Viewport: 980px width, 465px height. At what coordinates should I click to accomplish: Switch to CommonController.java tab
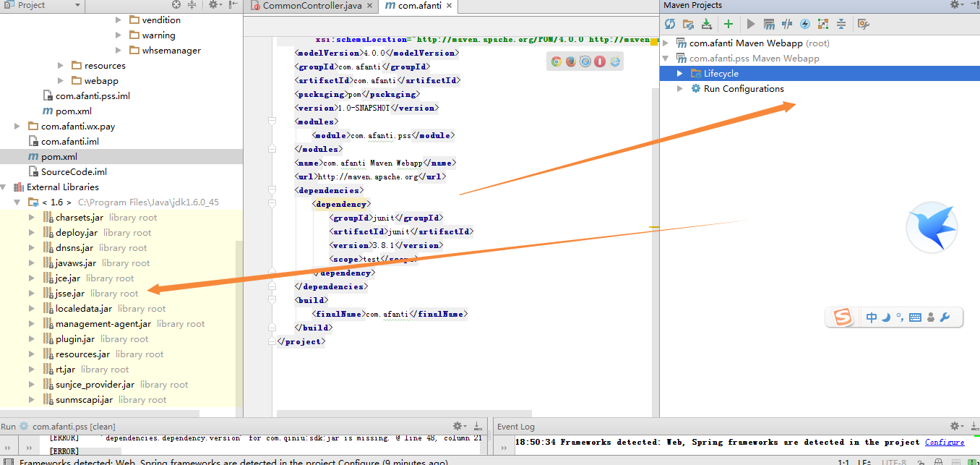311,6
